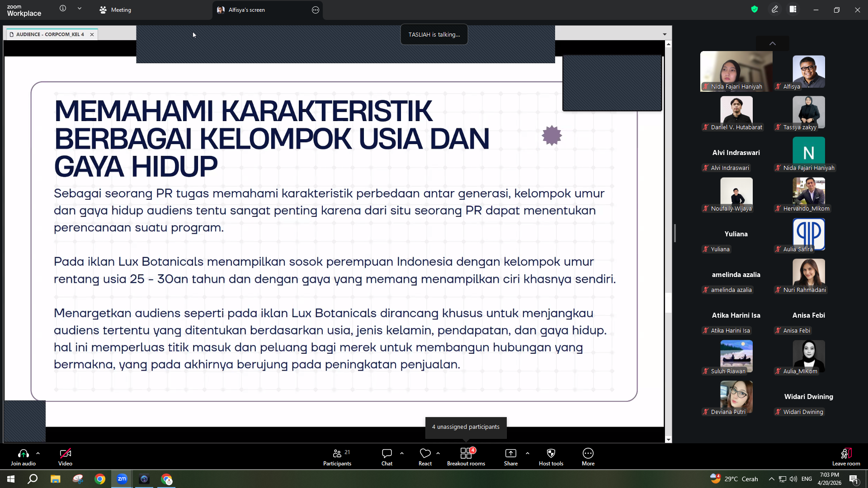Change the view layout icon
Screen dimensions: 868x488
793,9
